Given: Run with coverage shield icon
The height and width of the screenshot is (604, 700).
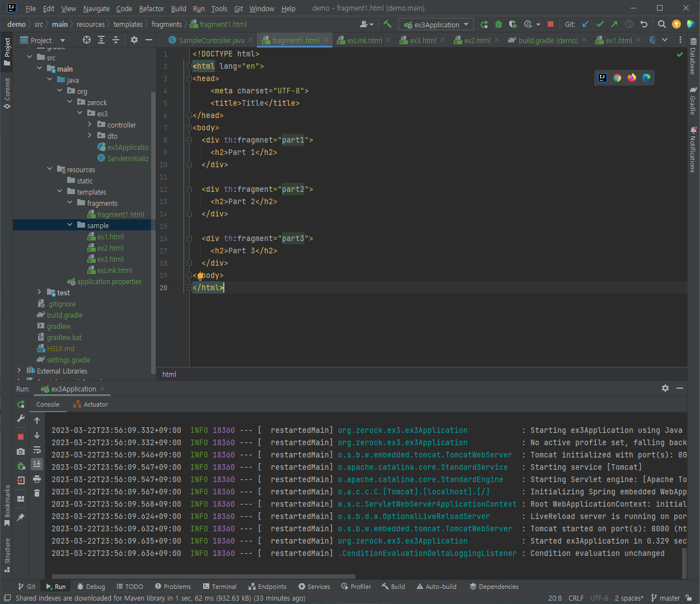Looking at the screenshot, I should point(513,24).
